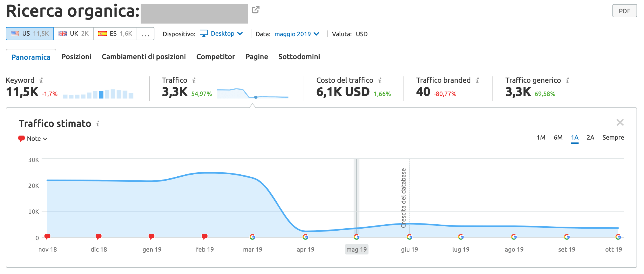Image resolution: width=644 pixels, height=274 pixels.
Task: Close the Traffico stimato chart panel
Action: tap(620, 123)
